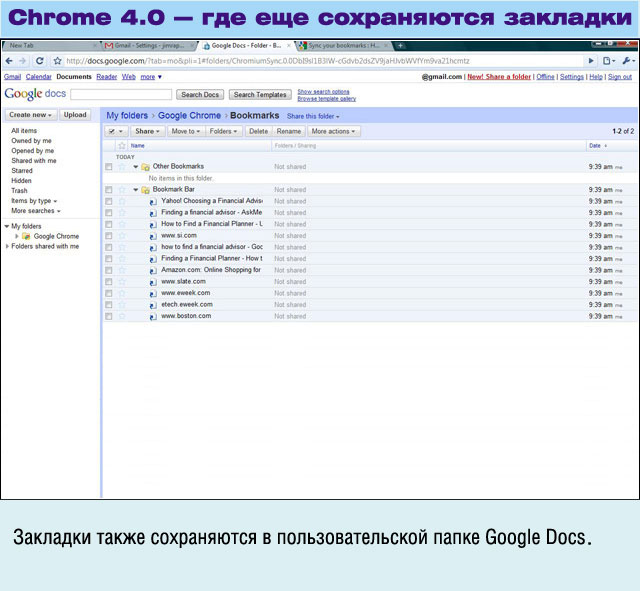This screenshot has width=640, height=591.
Task: Check the Finding a financial advisor - AskMe row
Action: pyautogui.click(x=109, y=213)
